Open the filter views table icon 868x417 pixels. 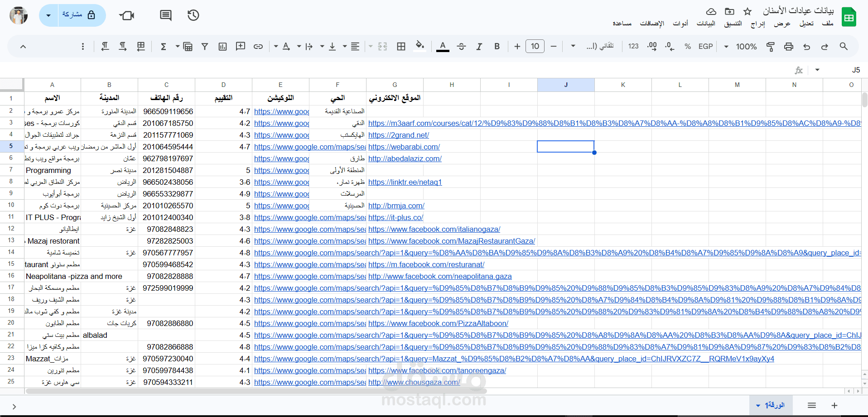click(x=188, y=46)
